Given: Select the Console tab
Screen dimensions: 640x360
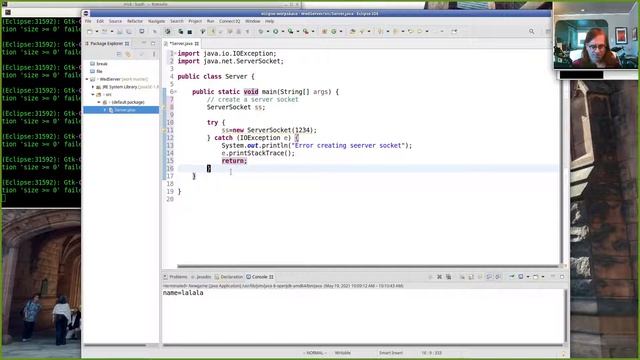Looking at the screenshot, I should click(x=260, y=277).
